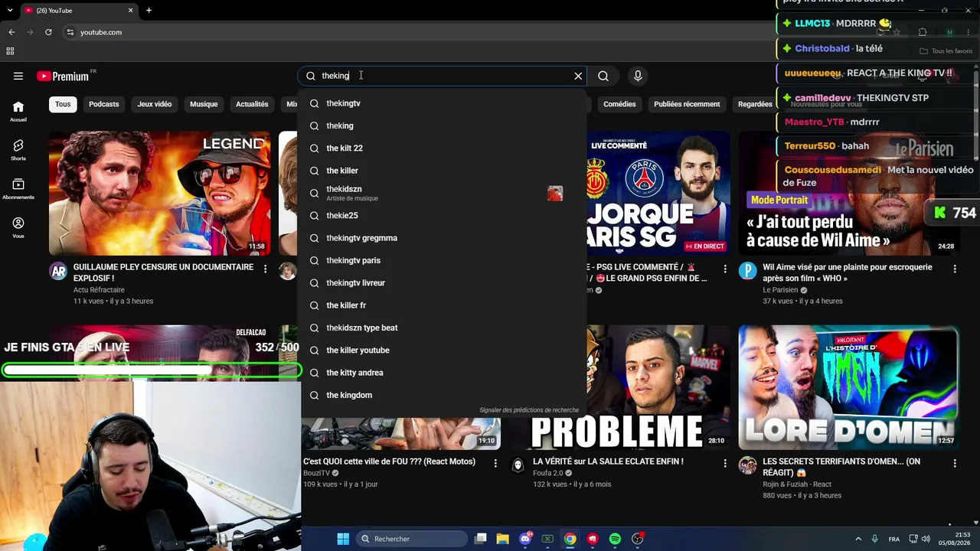
Task: Open Foufa 2.0 video options menu
Action: [725, 463]
